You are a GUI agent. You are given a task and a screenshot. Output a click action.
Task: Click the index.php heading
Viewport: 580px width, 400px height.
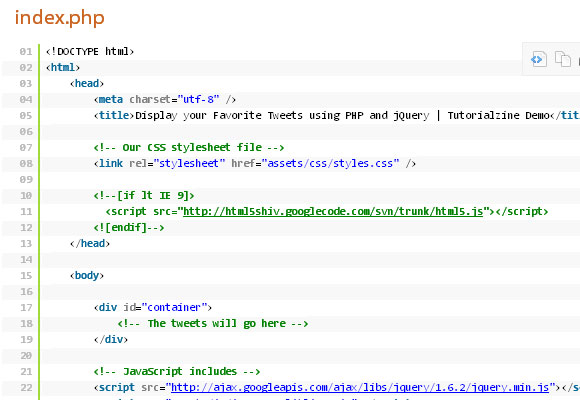pos(60,18)
